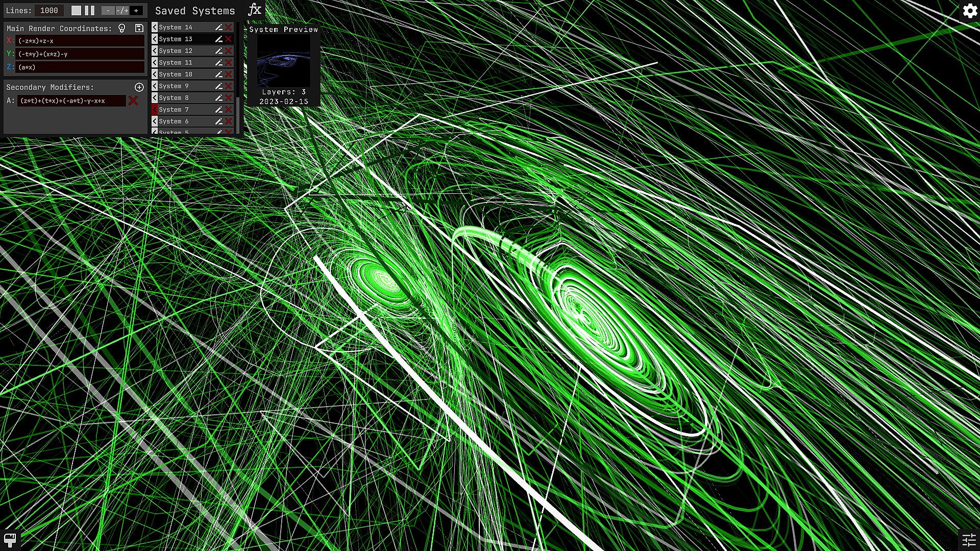Open the sliders panel in the bottom right corner
This screenshot has height=551, width=980.
(x=969, y=540)
